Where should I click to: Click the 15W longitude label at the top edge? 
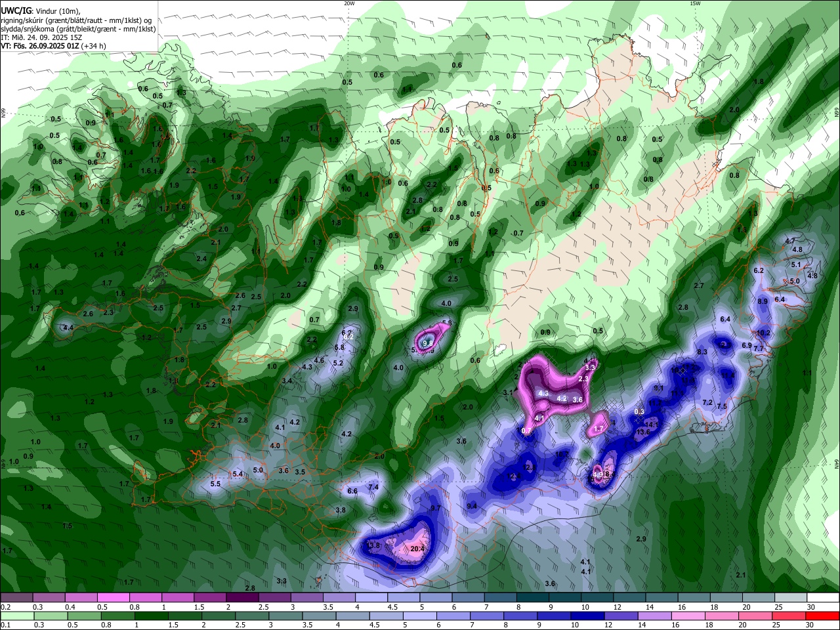(695, 3)
